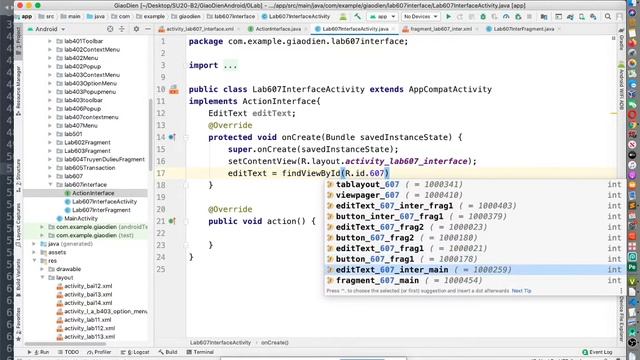The height and width of the screenshot is (360, 640).
Task: Click the class gutter icon on line 10
Action: [174, 89]
